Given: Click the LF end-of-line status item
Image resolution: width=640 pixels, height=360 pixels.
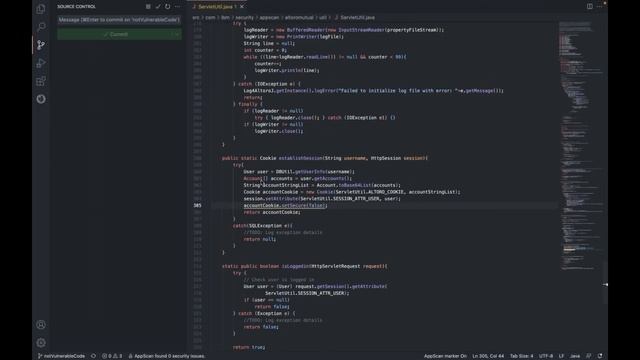Looking at the screenshot, I should point(561,356).
